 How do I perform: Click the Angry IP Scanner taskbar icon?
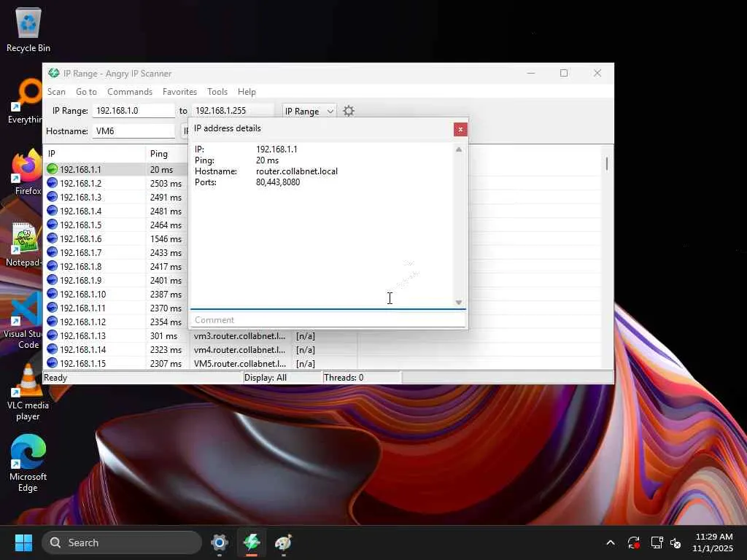[x=252, y=542]
